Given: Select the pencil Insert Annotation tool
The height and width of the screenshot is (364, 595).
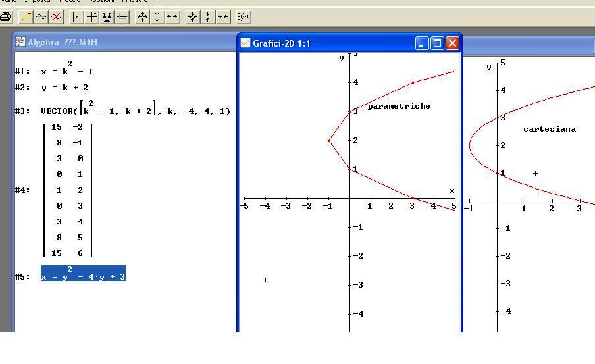Looking at the screenshot, I should pos(26,16).
